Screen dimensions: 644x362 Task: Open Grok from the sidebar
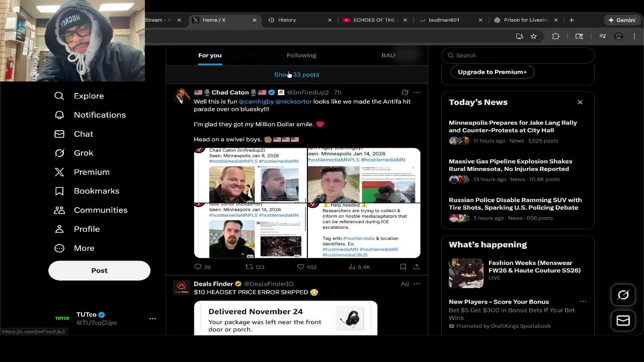coord(73,153)
